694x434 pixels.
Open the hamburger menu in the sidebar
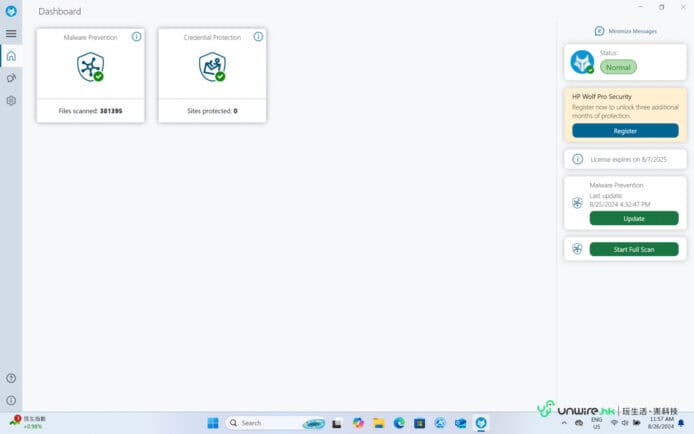click(11, 33)
